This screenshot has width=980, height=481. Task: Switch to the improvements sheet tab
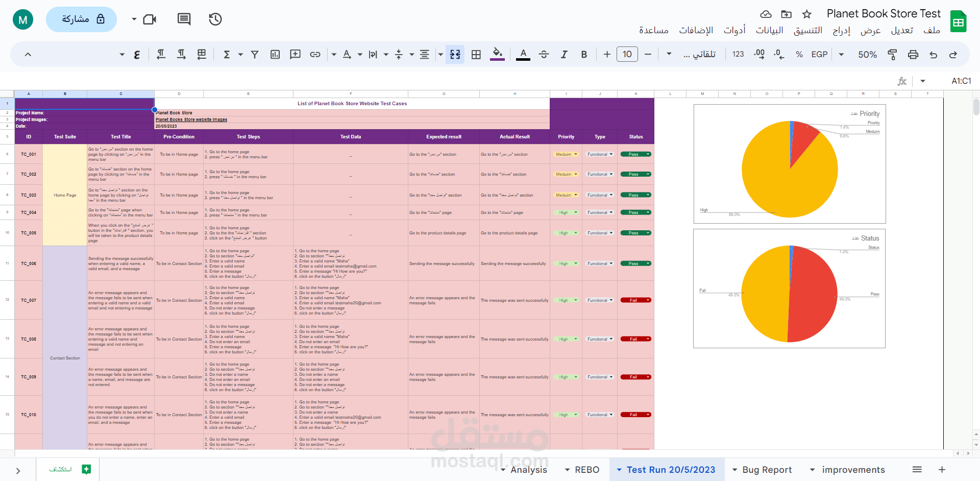coord(853,470)
